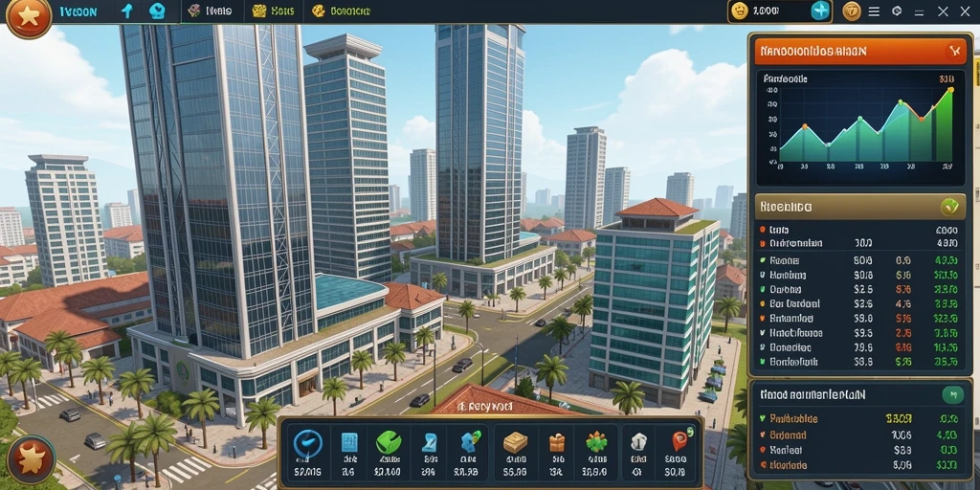Open the third top-bar tab with gold paw icon

coord(341,11)
